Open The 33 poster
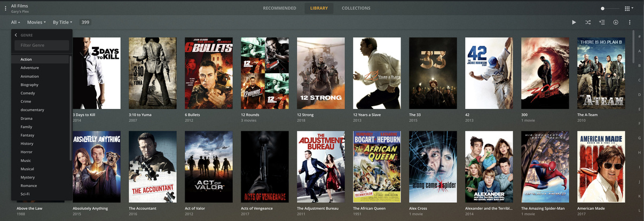 [x=433, y=73]
